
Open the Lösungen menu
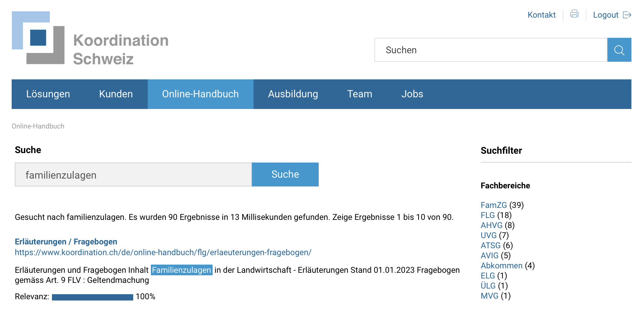48,94
